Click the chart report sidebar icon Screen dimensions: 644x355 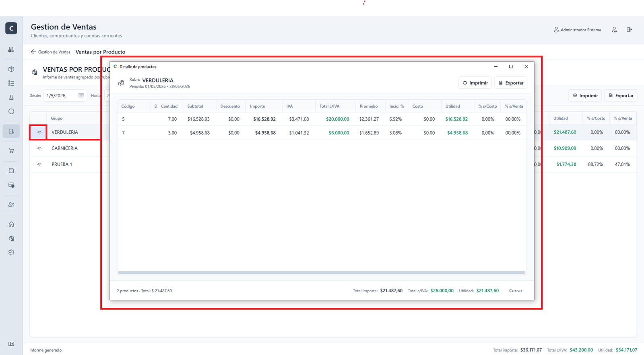tap(11, 238)
